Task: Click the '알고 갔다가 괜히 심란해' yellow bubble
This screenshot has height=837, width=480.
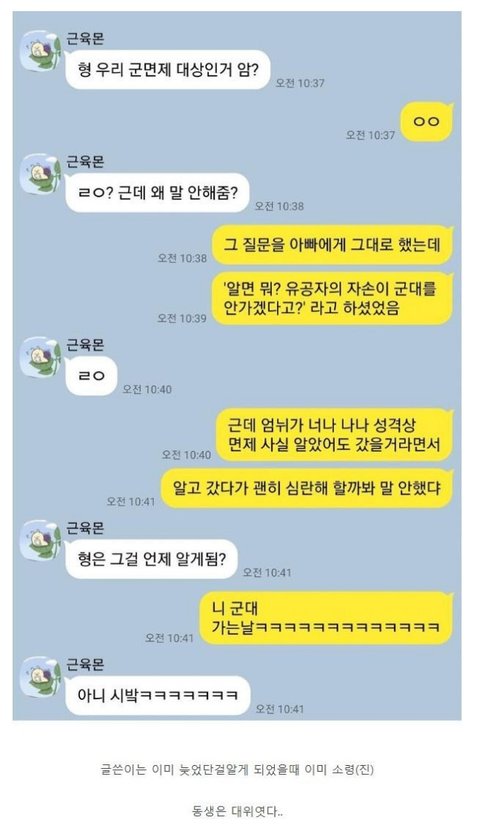Action: point(307,488)
